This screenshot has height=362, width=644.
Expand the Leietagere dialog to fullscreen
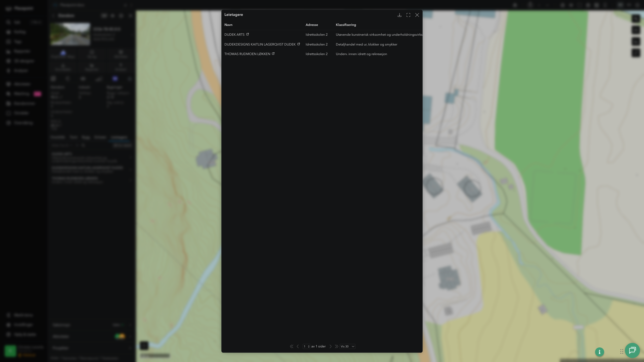tap(408, 15)
